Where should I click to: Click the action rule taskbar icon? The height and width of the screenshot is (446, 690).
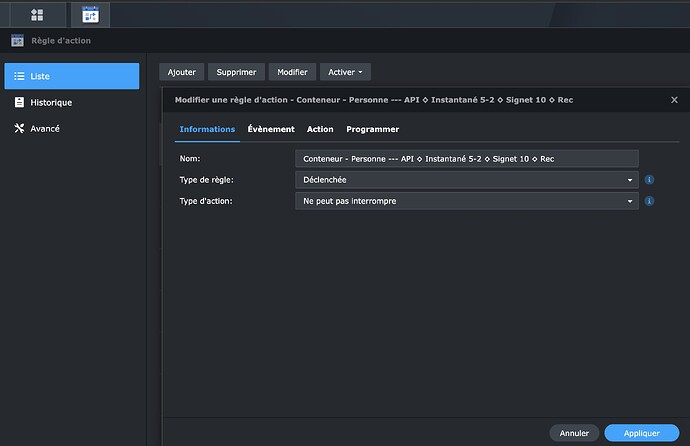click(91, 14)
